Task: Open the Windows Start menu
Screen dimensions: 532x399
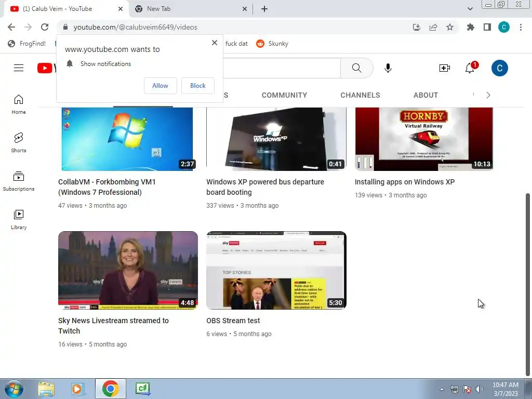Action: pos(14,389)
